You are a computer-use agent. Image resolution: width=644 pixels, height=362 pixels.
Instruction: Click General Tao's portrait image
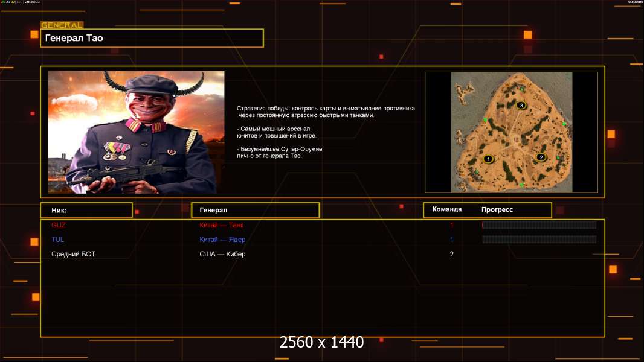click(x=137, y=132)
